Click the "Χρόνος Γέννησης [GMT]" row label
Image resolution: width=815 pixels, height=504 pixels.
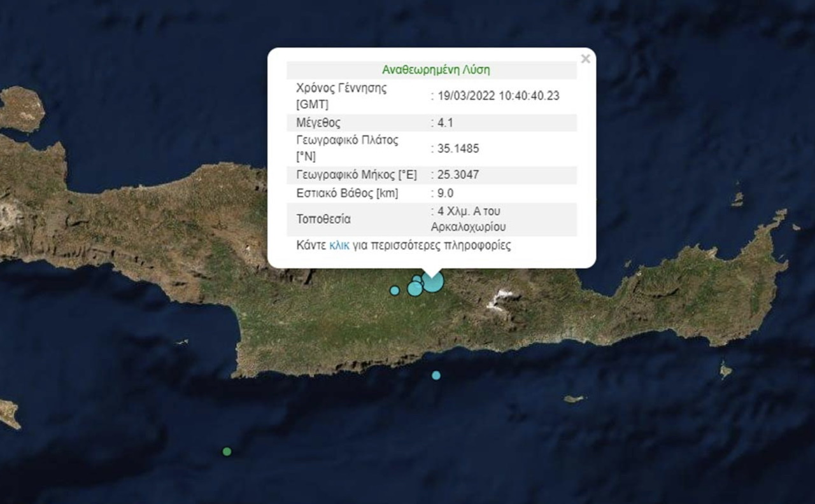341,95
